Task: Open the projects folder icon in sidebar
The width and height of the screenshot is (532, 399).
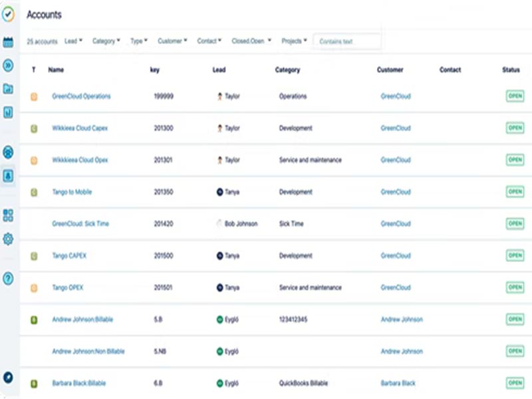Action: [x=7, y=87]
